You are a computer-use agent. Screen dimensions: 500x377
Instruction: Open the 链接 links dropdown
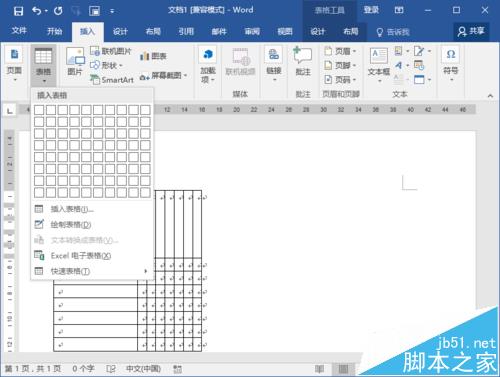click(x=274, y=65)
